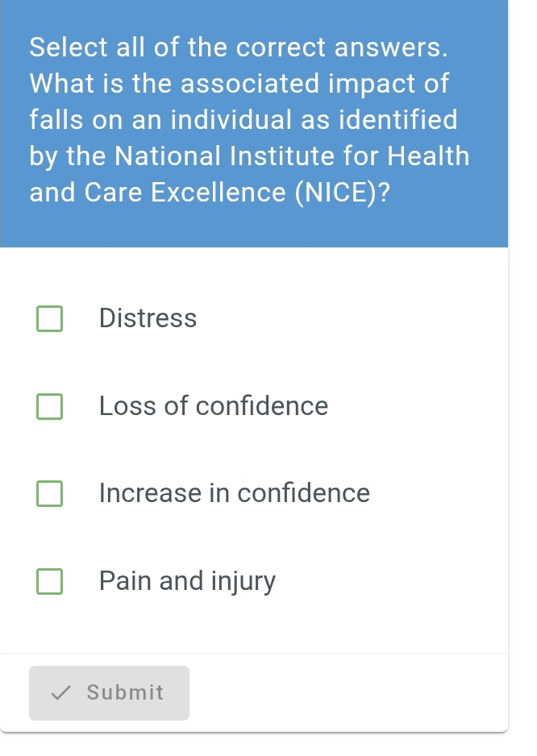Enable the Increase in confidence checkbox
Screen dimensions: 537x756
[x=49, y=493]
